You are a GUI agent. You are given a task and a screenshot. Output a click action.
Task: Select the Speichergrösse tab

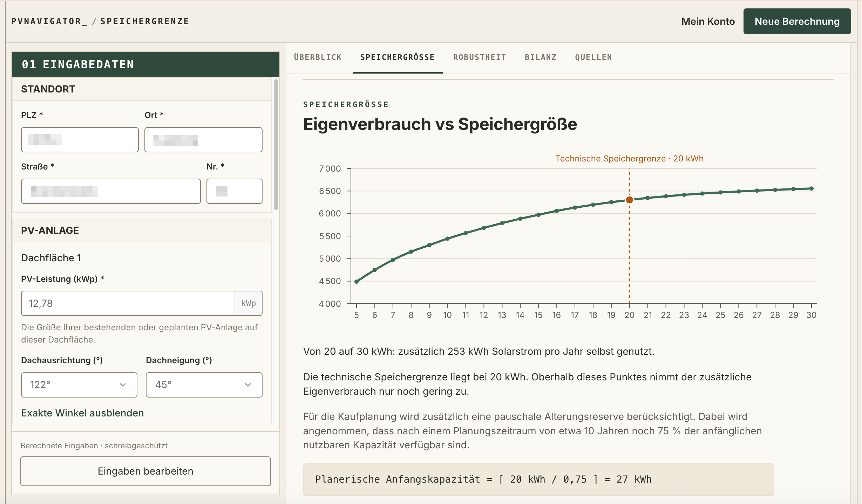[x=397, y=57]
